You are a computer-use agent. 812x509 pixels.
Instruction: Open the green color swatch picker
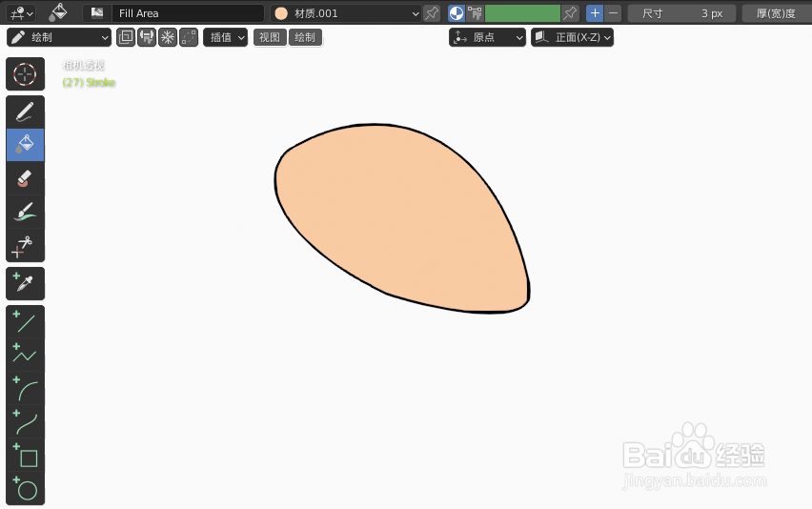click(522, 13)
